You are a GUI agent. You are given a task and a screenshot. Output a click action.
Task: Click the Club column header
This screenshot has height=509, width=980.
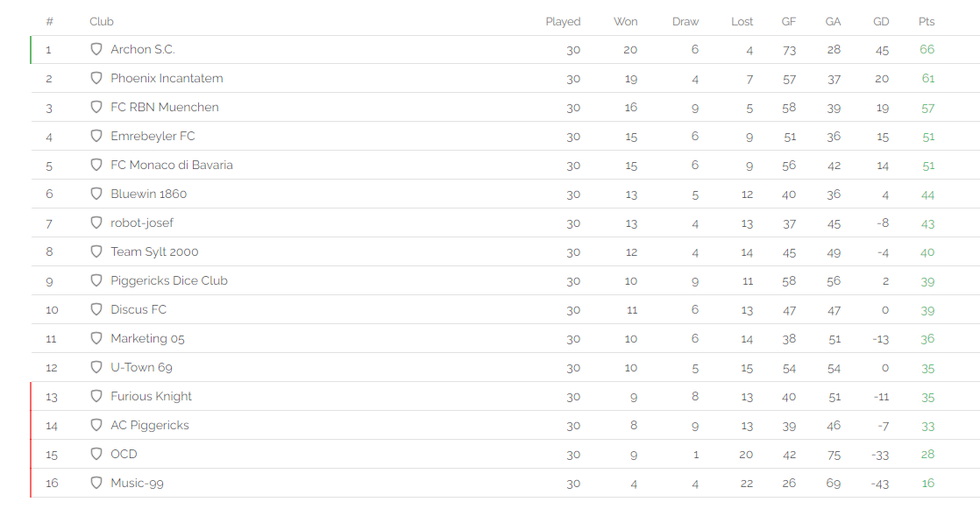(102, 21)
